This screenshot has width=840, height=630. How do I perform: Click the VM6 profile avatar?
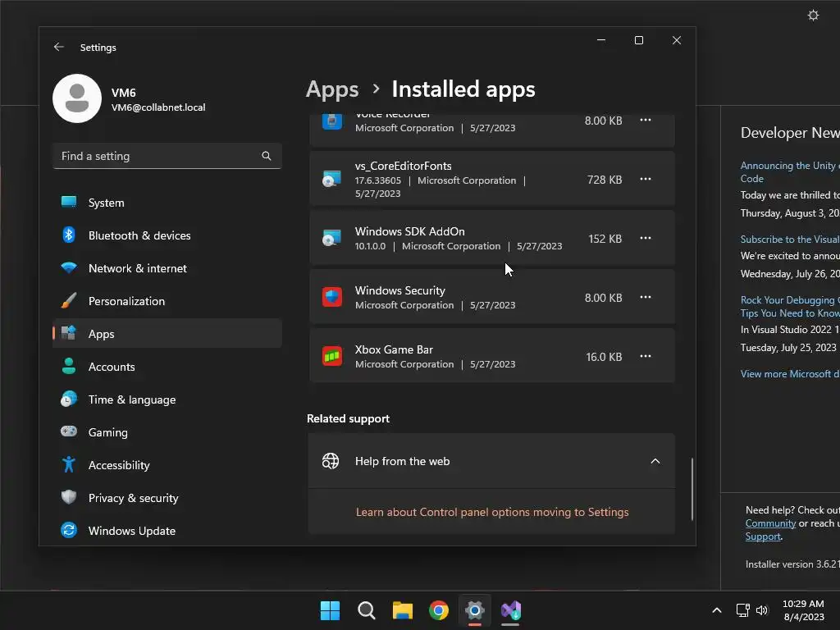(x=77, y=98)
